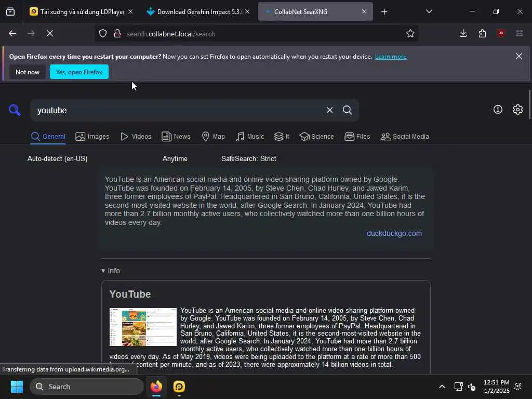
Task: Open the Extensions puzzle icon
Action: point(482,33)
